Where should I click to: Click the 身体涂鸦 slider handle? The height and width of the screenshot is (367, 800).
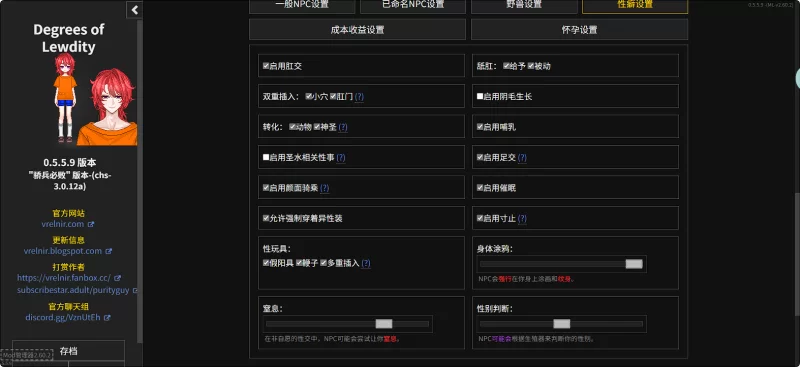coord(634,264)
